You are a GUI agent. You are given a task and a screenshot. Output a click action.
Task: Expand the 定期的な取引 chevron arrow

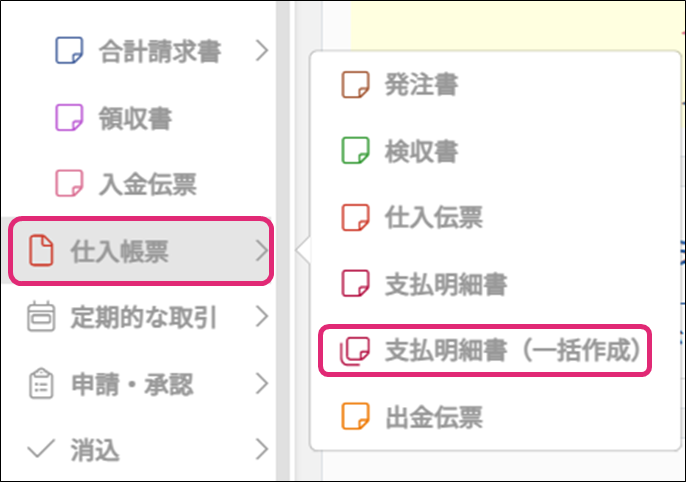point(262,318)
